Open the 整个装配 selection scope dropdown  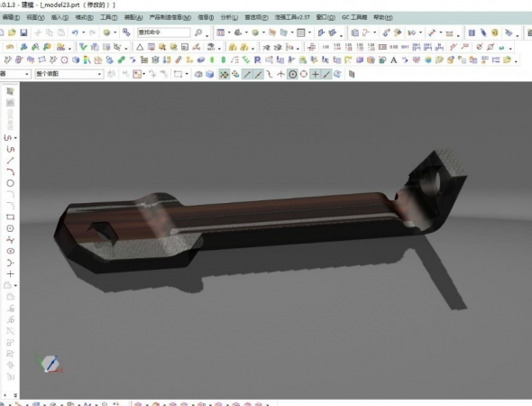pyautogui.click(x=69, y=74)
